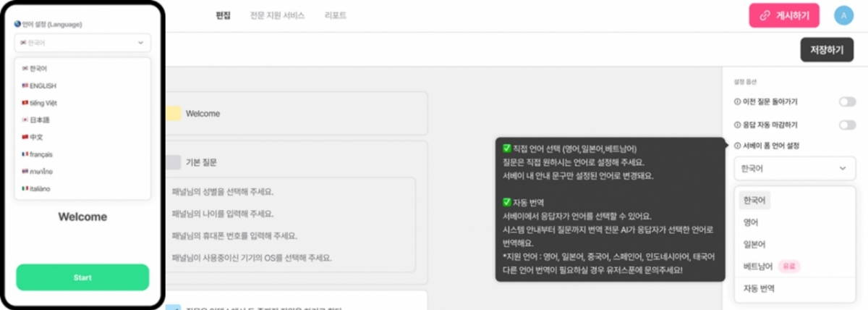Click the globe icon next to 언어 설정 (Language)

tap(17, 24)
